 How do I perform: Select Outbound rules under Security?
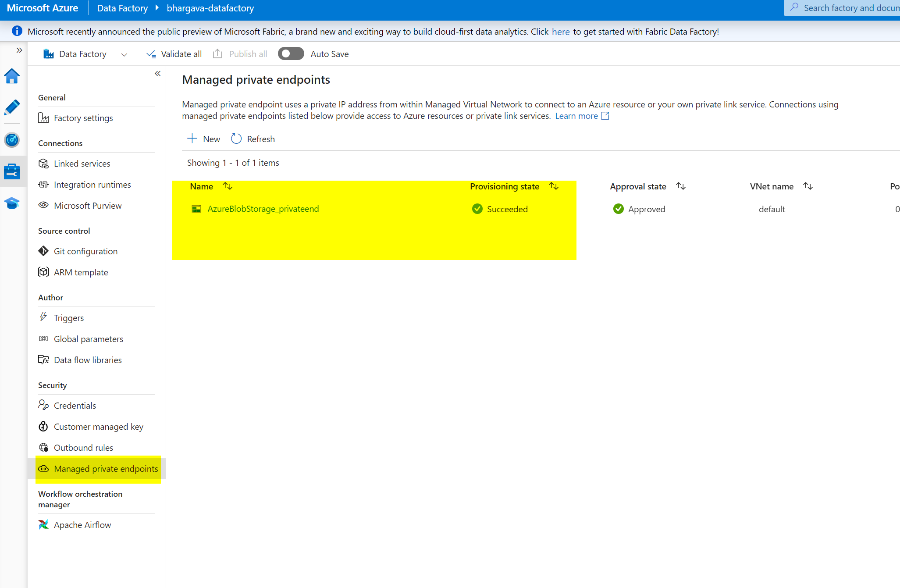click(83, 447)
